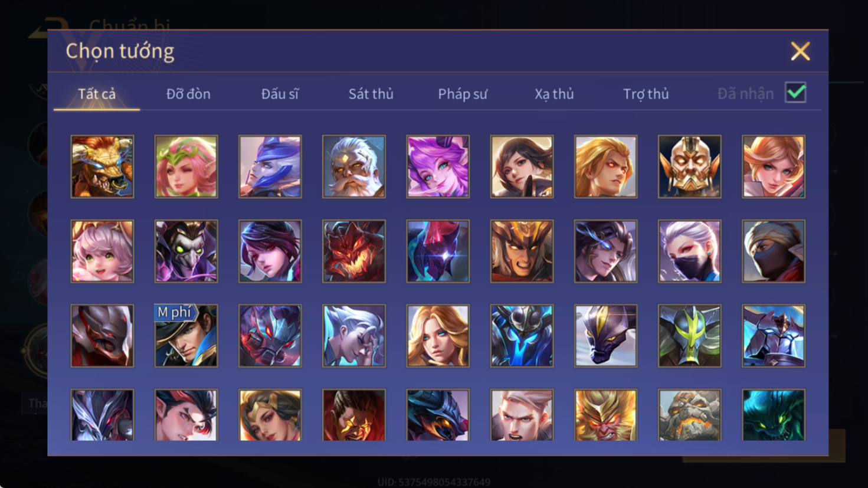Select the hero marked 'M phí'

click(x=186, y=336)
